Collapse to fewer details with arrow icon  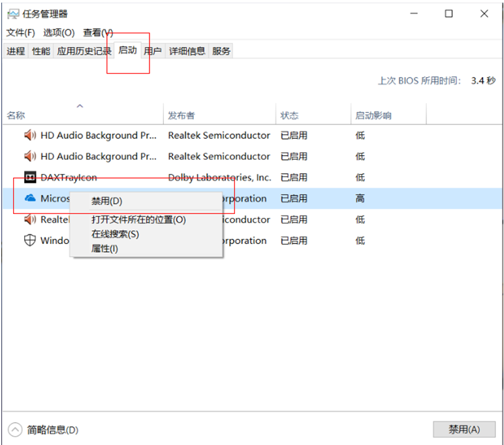(x=15, y=430)
